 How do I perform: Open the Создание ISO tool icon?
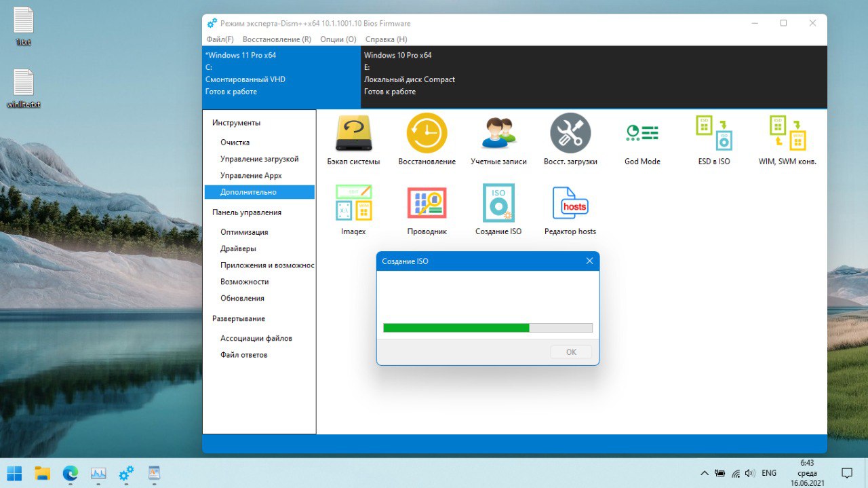point(498,203)
